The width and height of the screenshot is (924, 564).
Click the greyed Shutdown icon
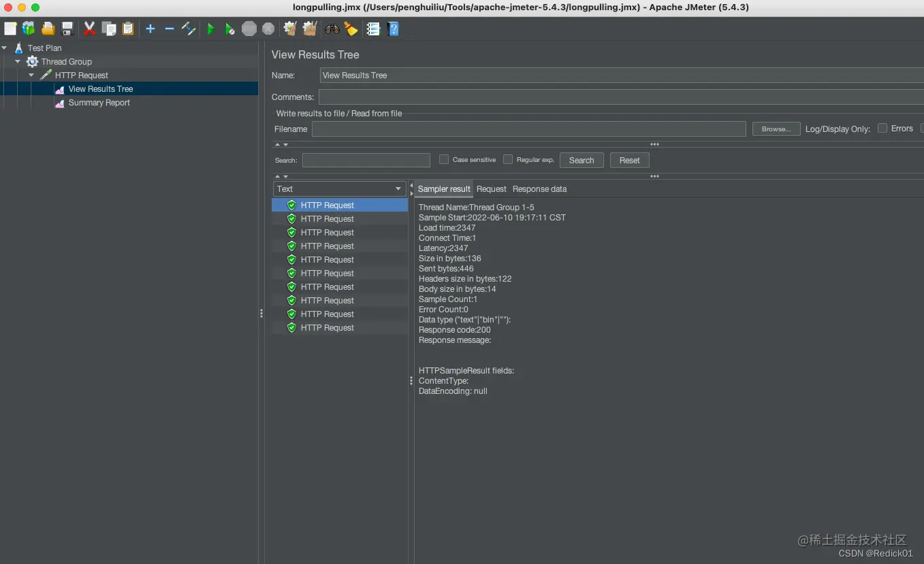pos(268,29)
